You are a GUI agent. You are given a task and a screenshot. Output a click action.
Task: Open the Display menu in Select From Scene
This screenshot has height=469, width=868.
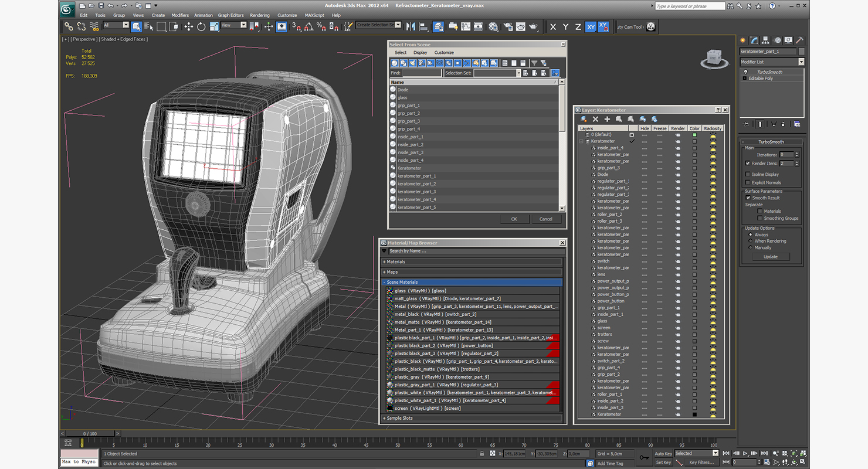click(x=421, y=53)
